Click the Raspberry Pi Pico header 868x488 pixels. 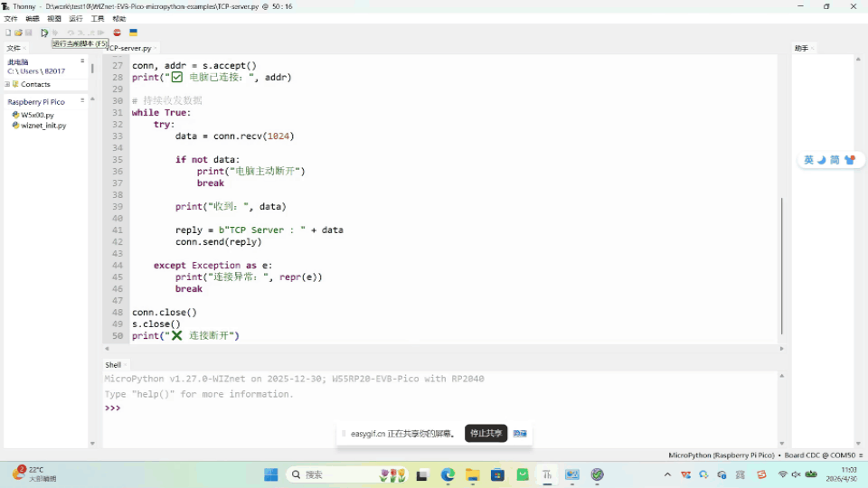coord(36,102)
